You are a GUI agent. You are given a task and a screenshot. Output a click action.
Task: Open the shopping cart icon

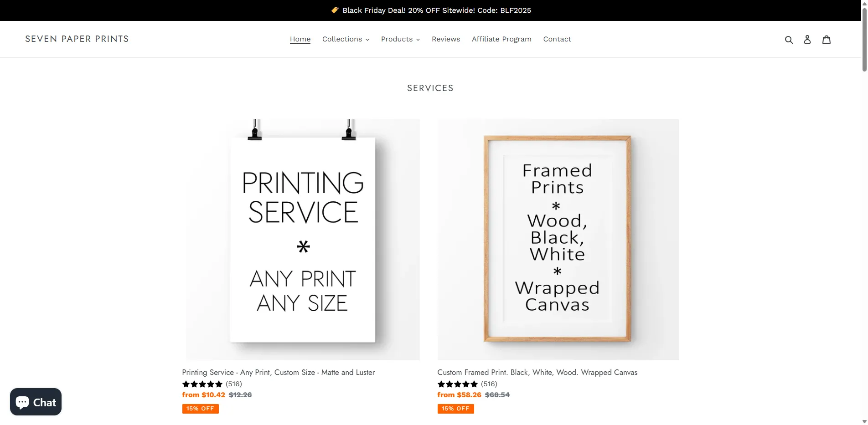827,39
